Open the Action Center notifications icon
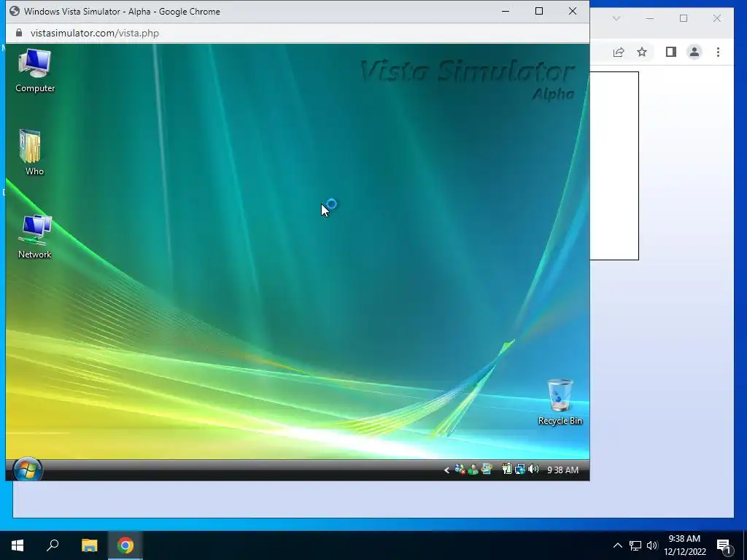The height and width of the screenshot is (560, 747). coord(724,545)
